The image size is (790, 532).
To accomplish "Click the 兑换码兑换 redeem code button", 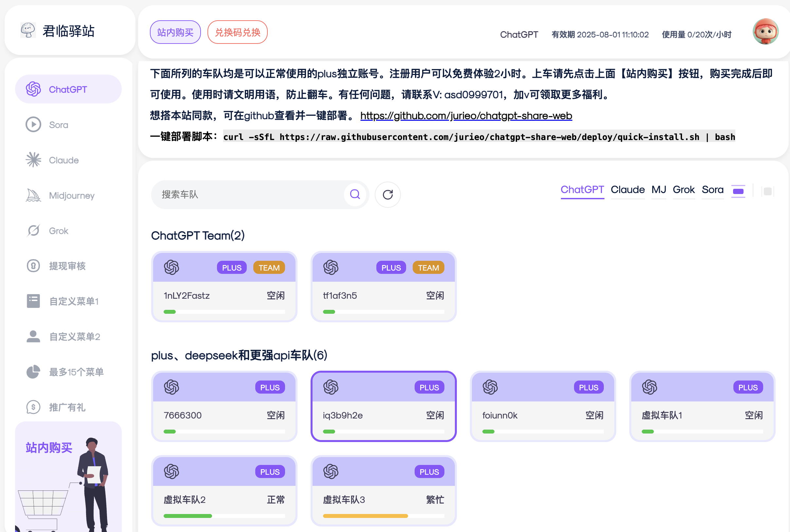I will [x=237, y=32].
